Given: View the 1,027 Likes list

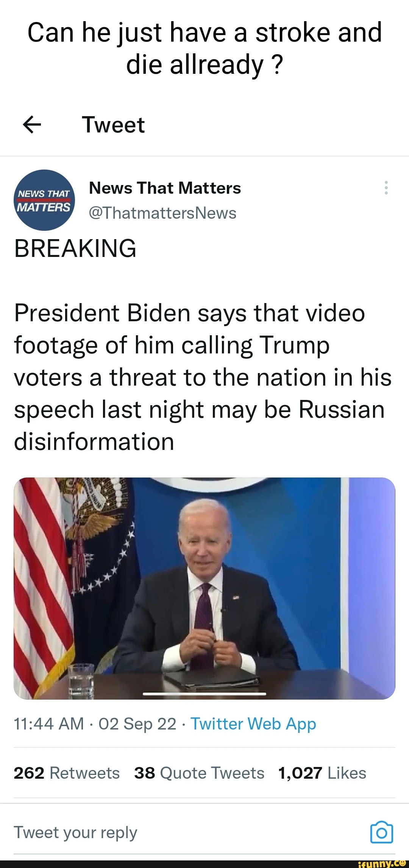Looking at the screenshot, I should tap(322, 773).
